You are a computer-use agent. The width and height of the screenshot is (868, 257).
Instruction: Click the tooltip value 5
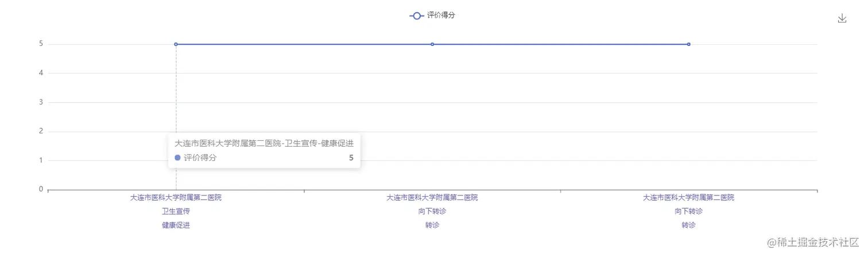coord(351,158)
